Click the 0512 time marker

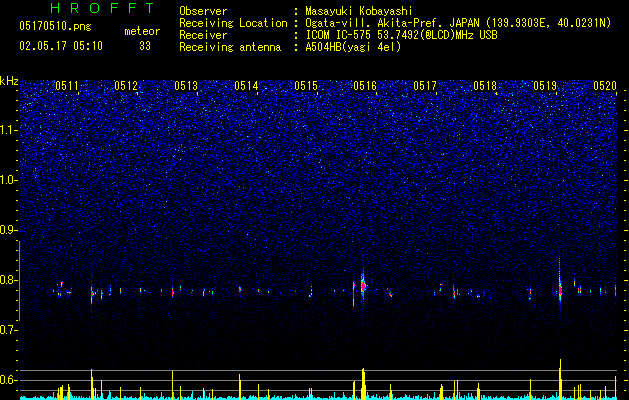pos(126,86)
